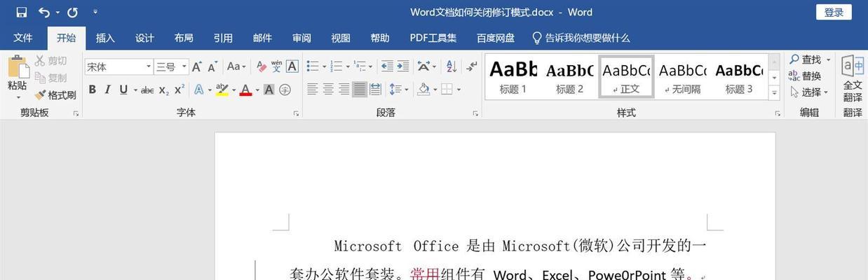The width and height of the screenshot is (868, 280).
Task: Click the Clear Formatting eraser icon
Action: pyautogui.click(x=261, y=66)
